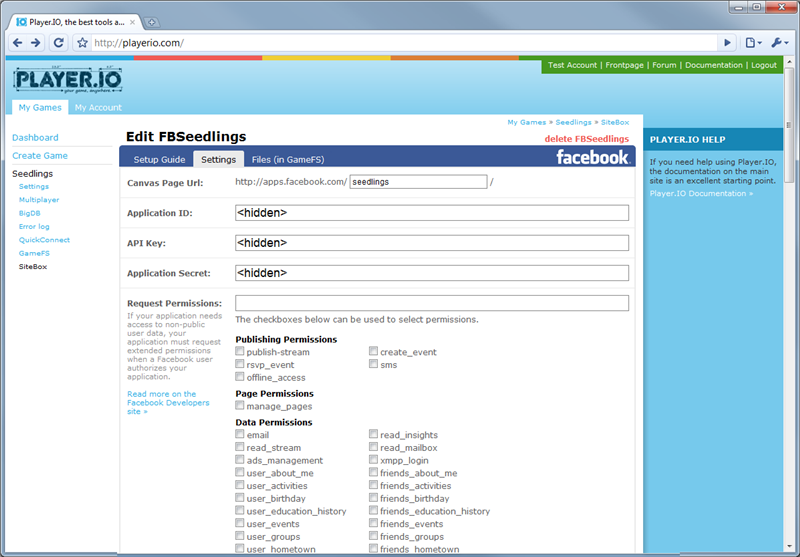Enable the sms permission checkbox
The image size is (800, 557).
tap(373, 364)
